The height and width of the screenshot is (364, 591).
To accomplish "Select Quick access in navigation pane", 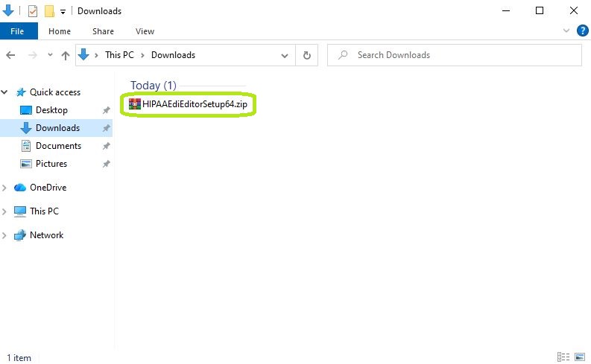I will coord(55,92).
